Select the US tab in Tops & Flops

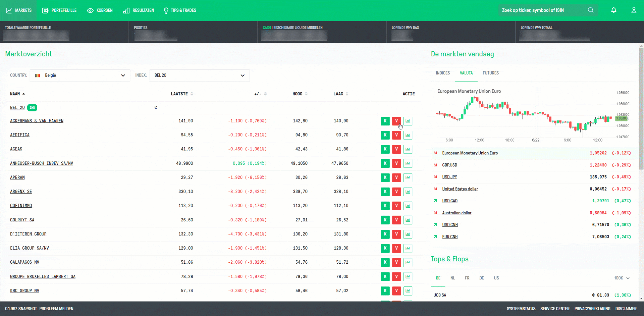(x=496, y=278)
